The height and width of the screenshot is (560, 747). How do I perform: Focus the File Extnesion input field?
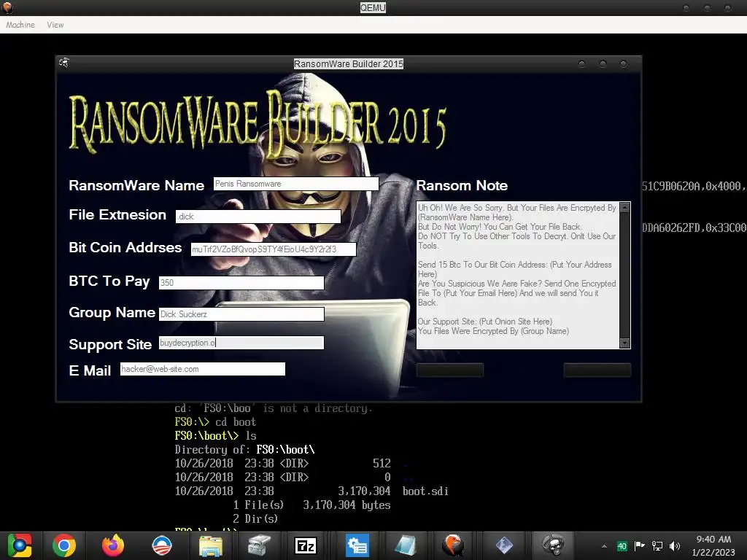click(258, 216)
